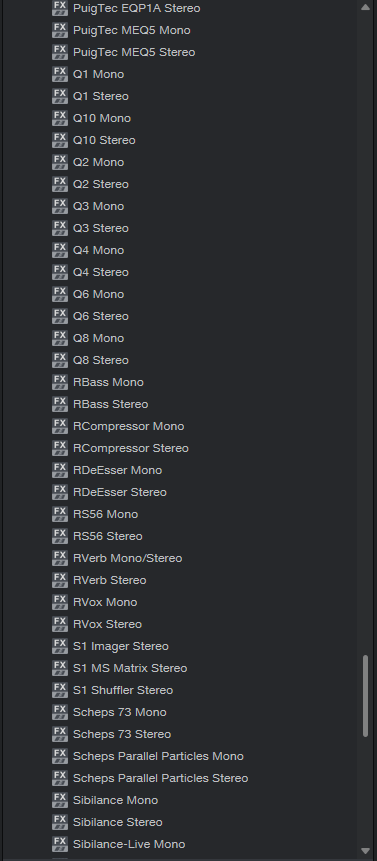Click the FX icon next to Sibilance Stereo

tap(60, 822)
